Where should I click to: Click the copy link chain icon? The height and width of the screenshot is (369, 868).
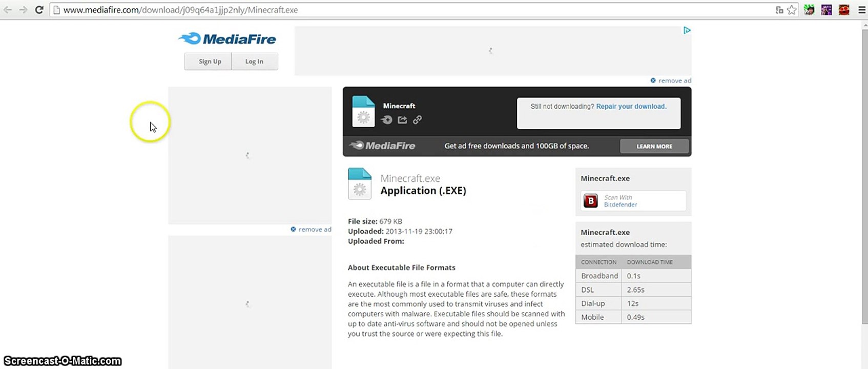[418, 120]
